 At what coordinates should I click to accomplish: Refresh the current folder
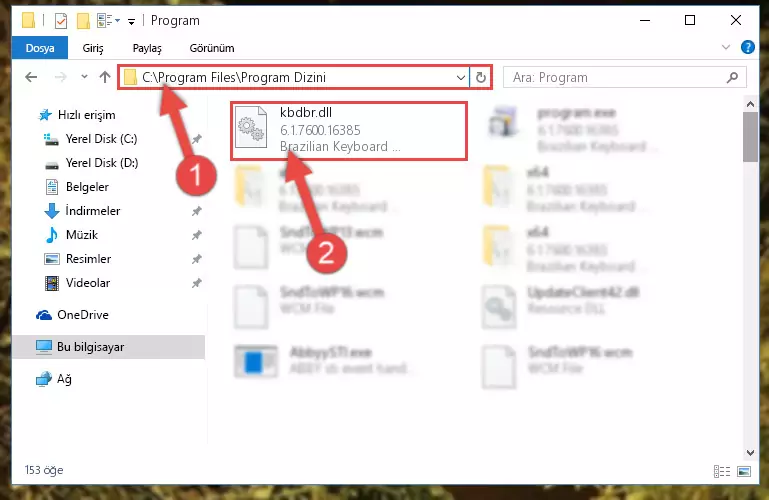(481, 77)
